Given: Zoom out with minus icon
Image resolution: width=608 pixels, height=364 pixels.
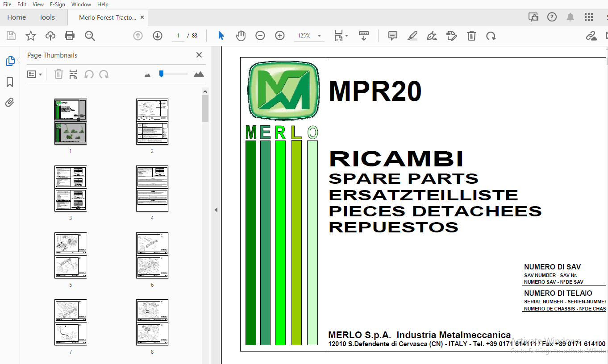Looking at the screenshot, I should pos(260,36).
